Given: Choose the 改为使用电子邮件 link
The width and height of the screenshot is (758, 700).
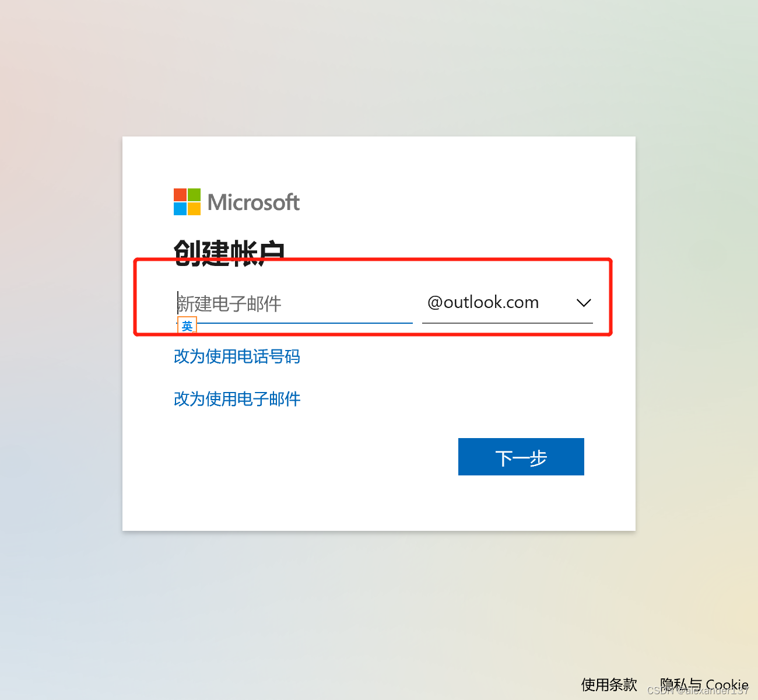Looking at the screenshot, I should [x=237, y=399].
